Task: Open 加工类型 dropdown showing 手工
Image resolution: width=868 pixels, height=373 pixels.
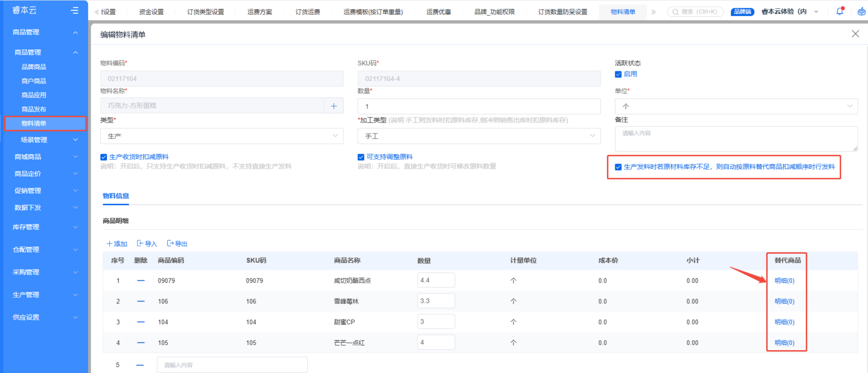Action: pos(479,136)
